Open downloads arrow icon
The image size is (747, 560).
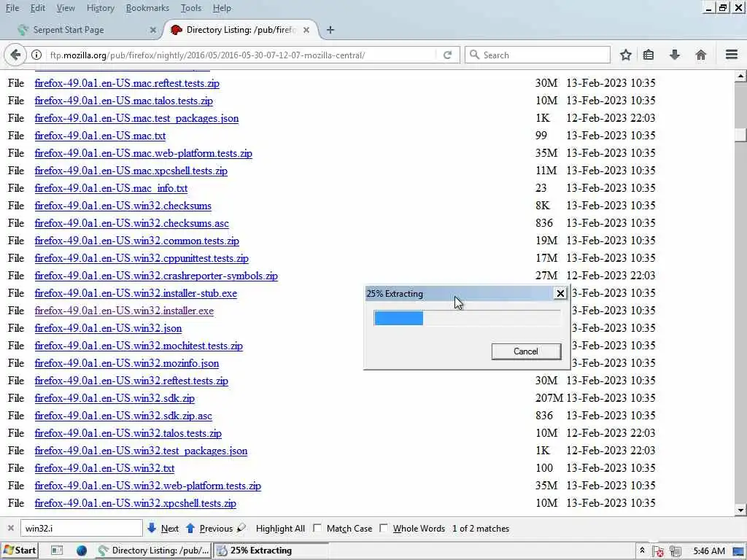coord(675,55)
